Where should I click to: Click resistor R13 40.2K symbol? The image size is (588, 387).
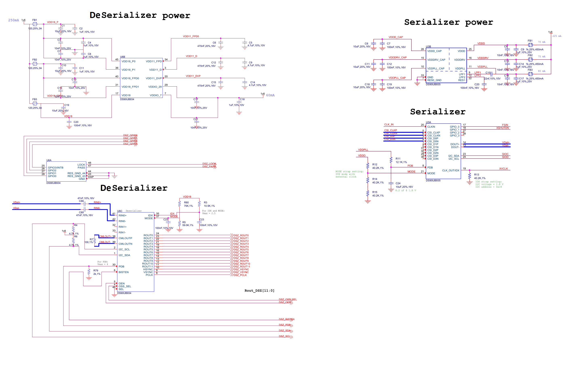469,176
